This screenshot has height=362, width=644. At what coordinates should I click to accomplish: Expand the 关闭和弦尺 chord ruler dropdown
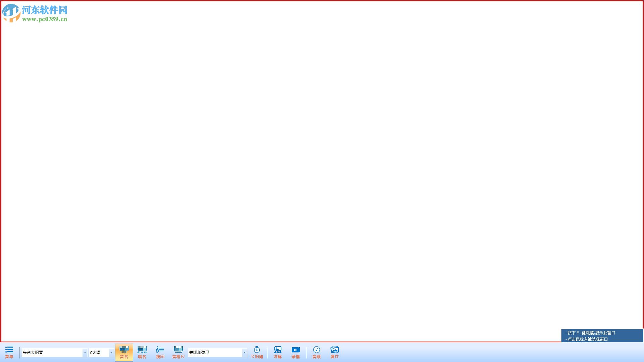245,352
